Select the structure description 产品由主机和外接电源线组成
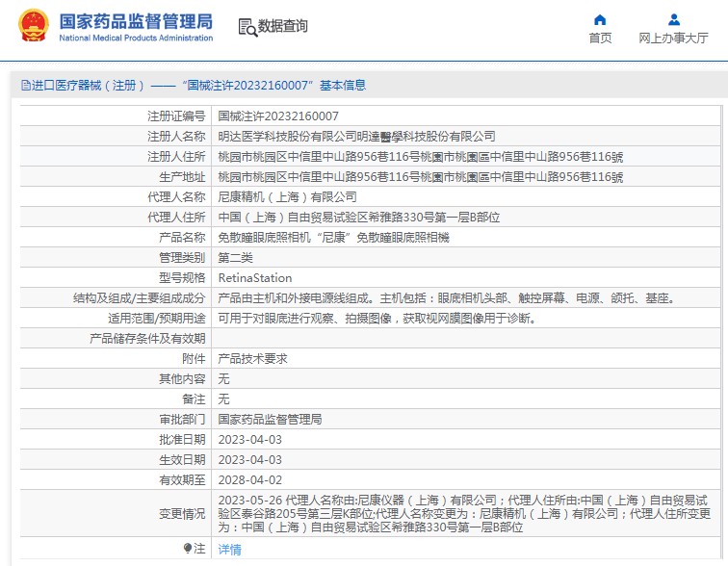The width and height of the screenshot is (728, 566). [446, 298]
